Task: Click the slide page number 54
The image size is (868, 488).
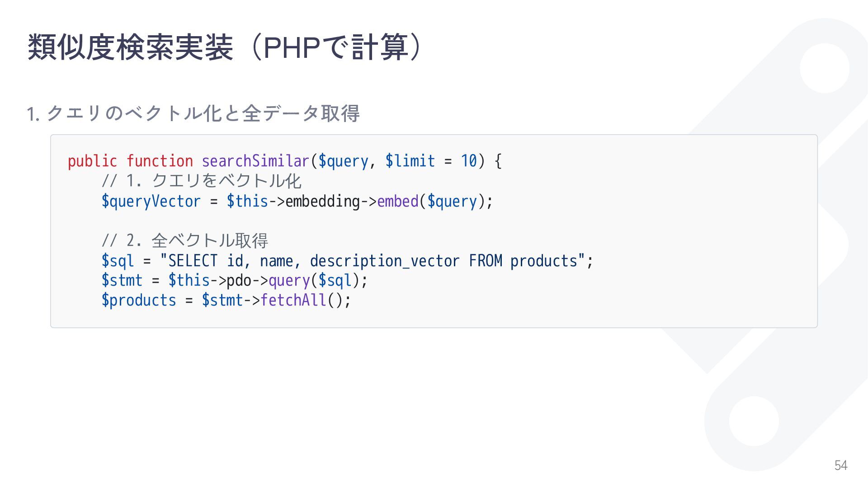Action: click(x=841, y=465)
